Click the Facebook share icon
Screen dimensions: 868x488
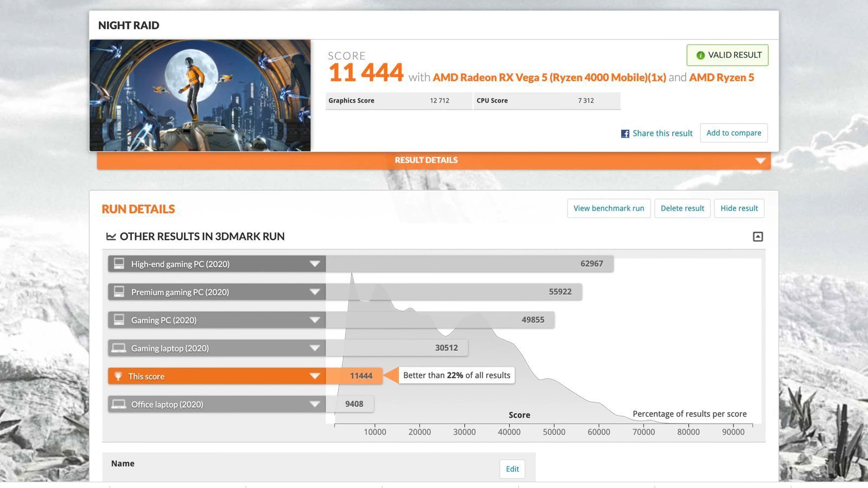[625, 133]
